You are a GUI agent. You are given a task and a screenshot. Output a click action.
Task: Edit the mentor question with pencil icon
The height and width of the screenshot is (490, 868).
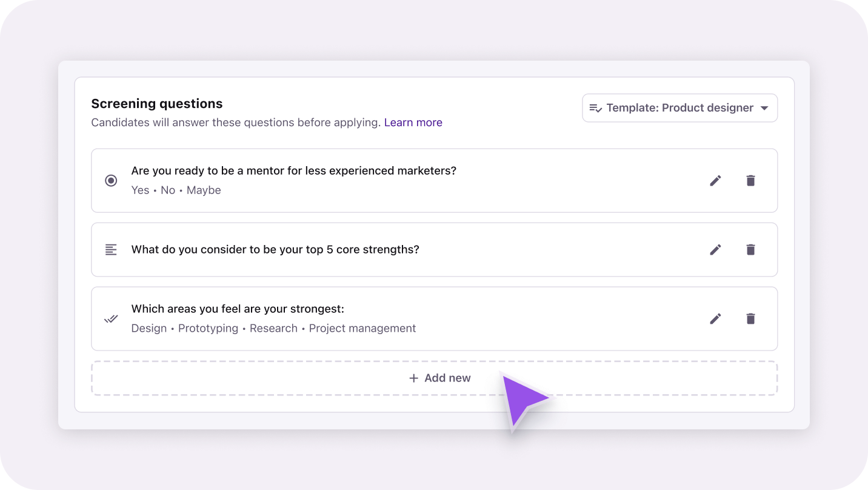click(715, 181)
